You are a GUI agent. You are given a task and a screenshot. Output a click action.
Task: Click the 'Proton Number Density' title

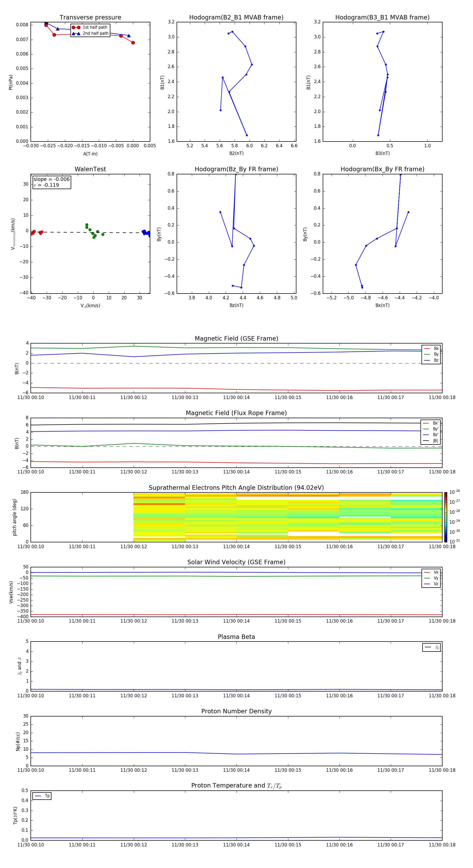click(x=236, y=711)
